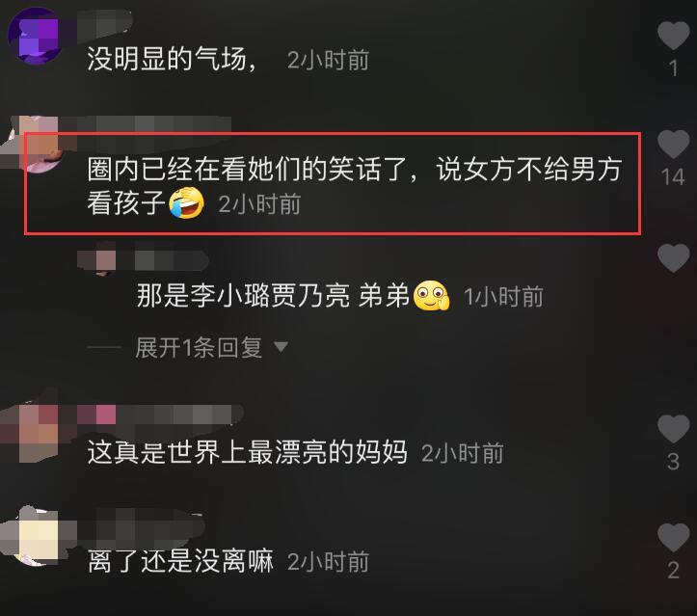This screenshot has width=697, height=616.
Task: Open avatar of the highlighted comment's author
Action: (34, 143)
